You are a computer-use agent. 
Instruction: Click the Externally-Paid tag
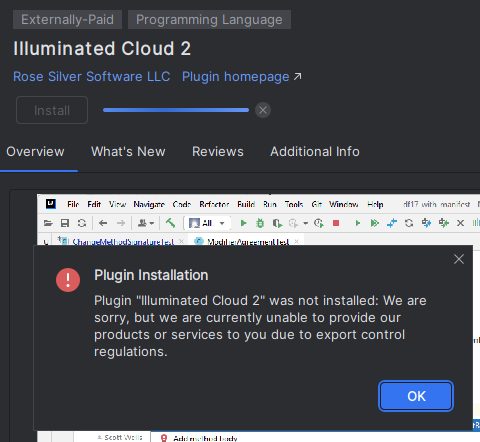(x=67, y=19)
